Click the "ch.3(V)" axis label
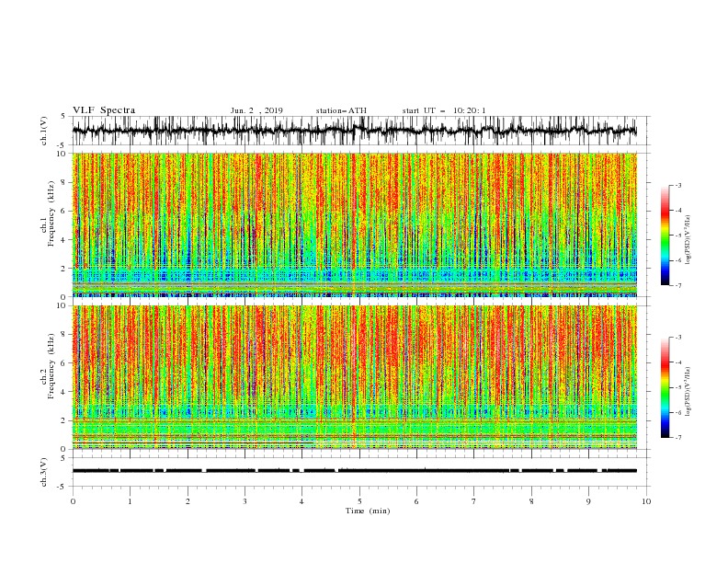728x563 pixels. click(44, 472)
